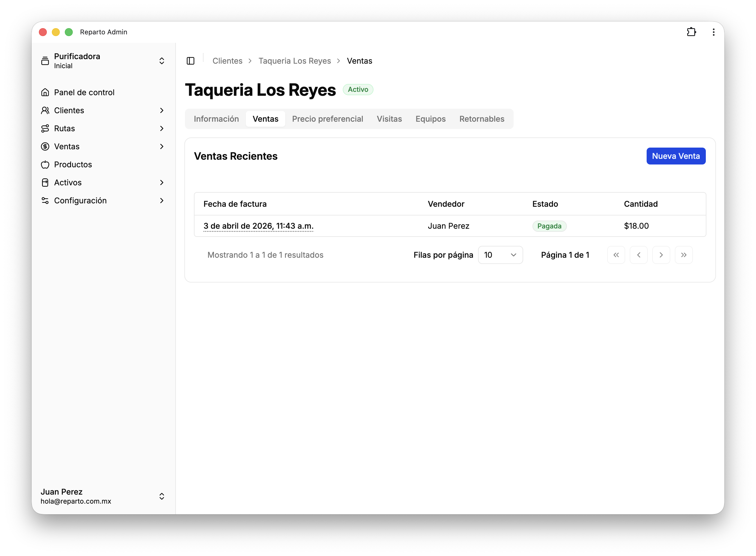Viewport: 756px width, 556px height.
Task: Switch to the Visitas tab
Action: (389, 119)
